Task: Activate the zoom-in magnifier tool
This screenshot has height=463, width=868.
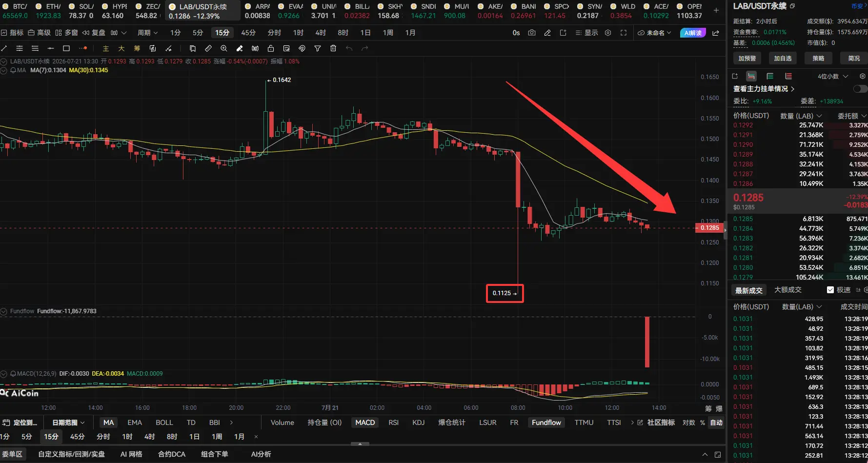Action: click(224, 48)
